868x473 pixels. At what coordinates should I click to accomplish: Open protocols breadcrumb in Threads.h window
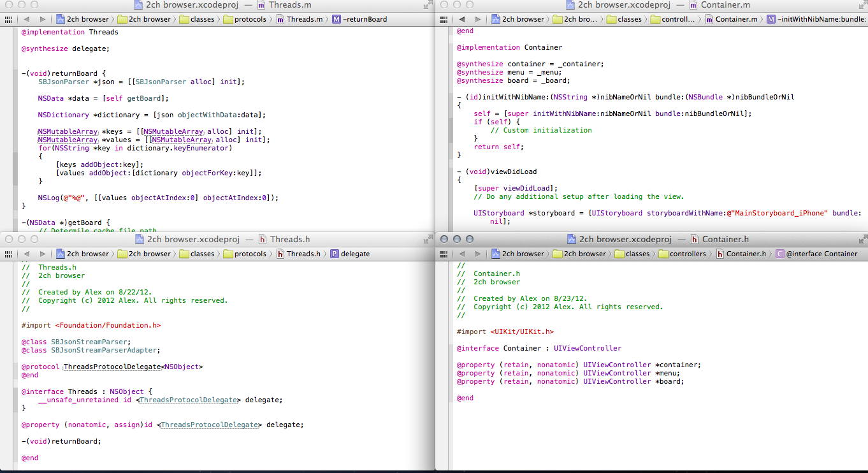(245, 254)
